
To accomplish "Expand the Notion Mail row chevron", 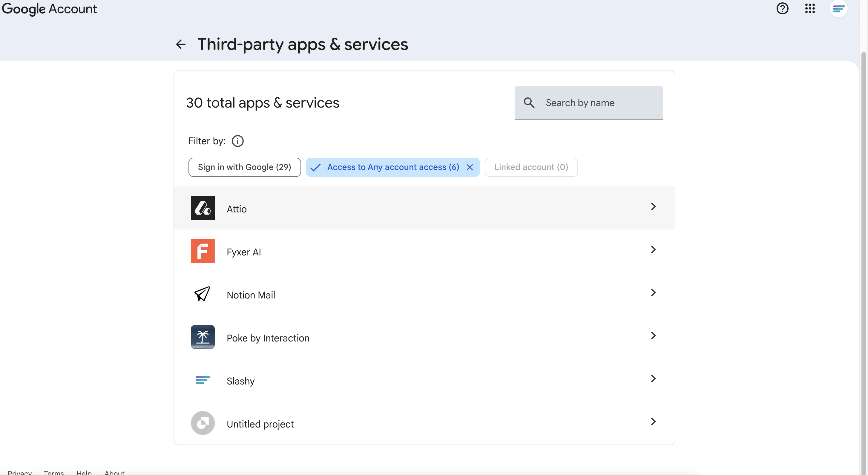I will click(653, 293).
